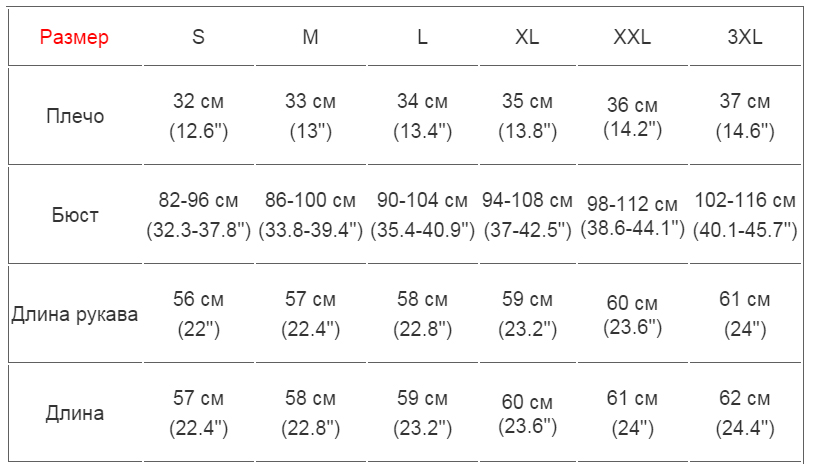This screenshot has width=814, height=469.
Task: Click the 82-96 см bust value
Action: coord(198,201)
